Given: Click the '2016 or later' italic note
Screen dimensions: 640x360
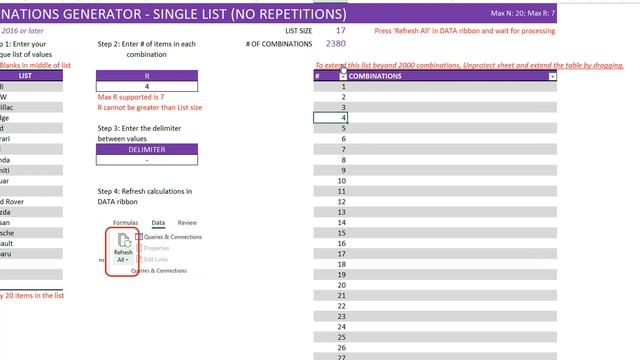Looking at the screenshot, I should pyautogui.click(x=22, y=31).
